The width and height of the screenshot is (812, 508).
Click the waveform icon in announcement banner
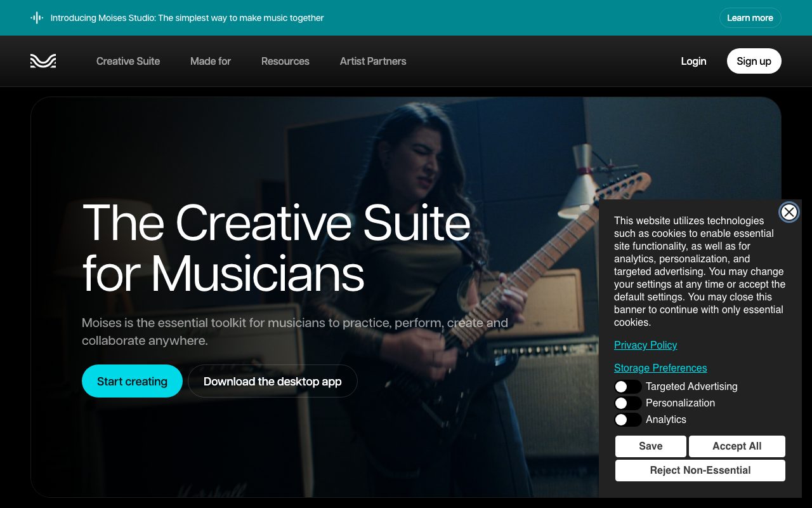point(37,18)
